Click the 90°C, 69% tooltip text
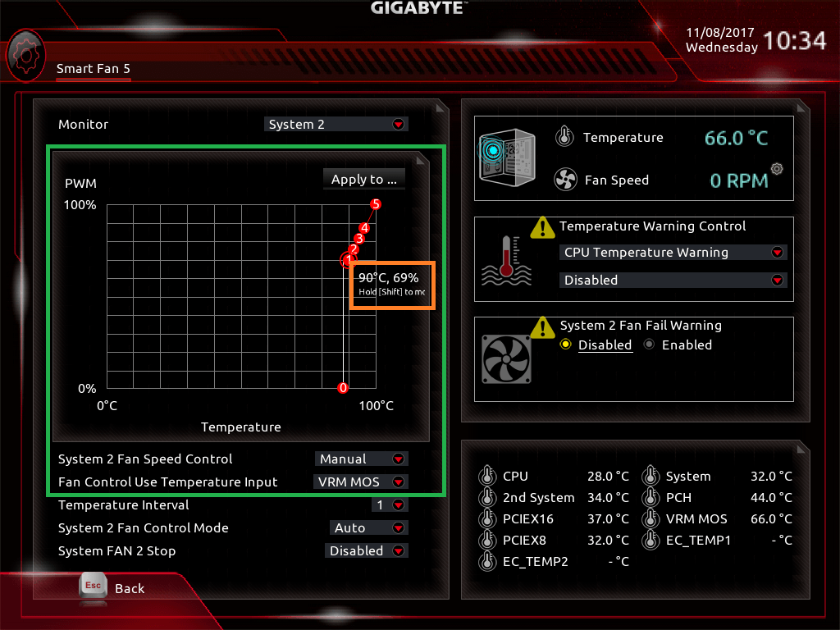Screen dimensions: 840x630 click(388, 277)
